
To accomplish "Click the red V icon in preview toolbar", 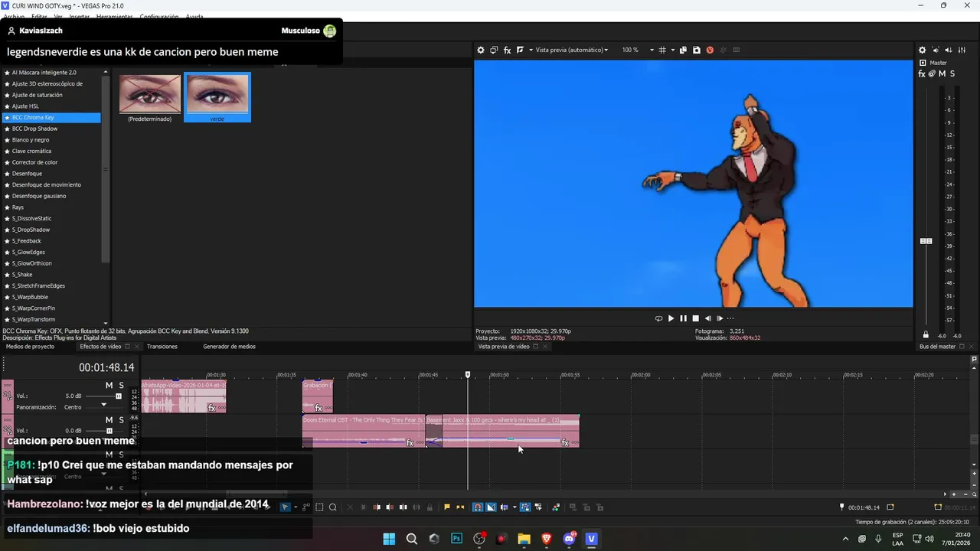I will pos(710,50).
